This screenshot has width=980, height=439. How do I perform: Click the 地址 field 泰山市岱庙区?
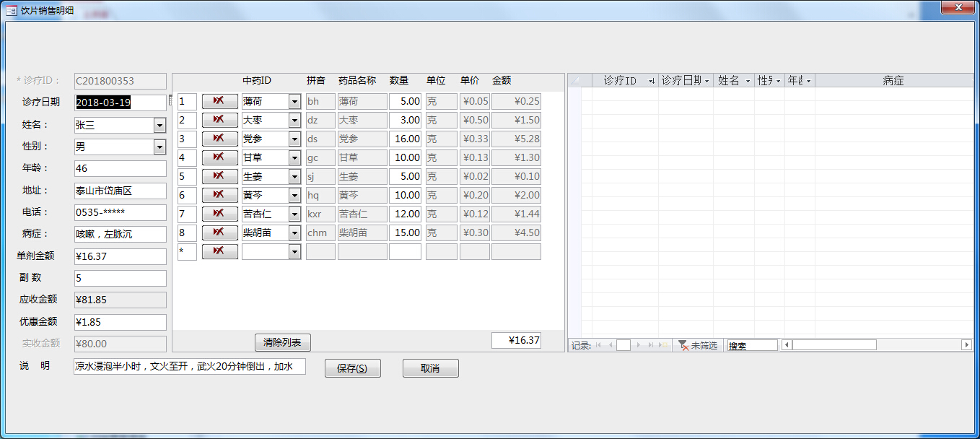coord(120,191)
